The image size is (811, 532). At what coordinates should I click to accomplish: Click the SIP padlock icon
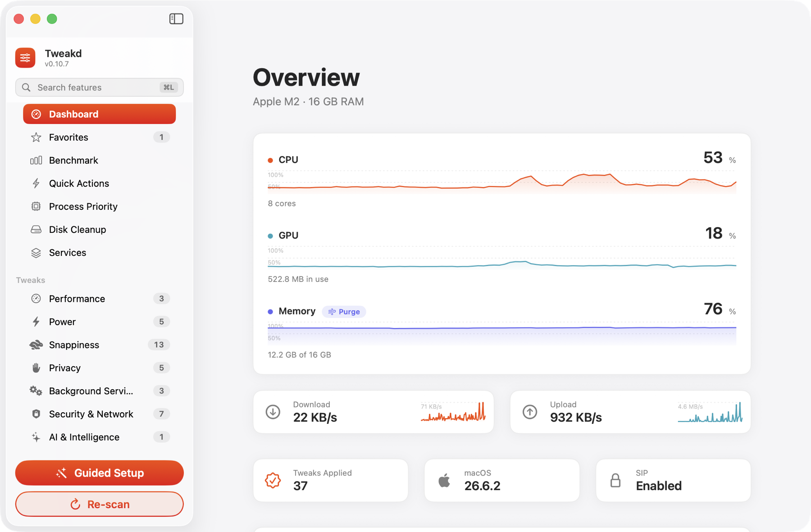tap(615, 480)
